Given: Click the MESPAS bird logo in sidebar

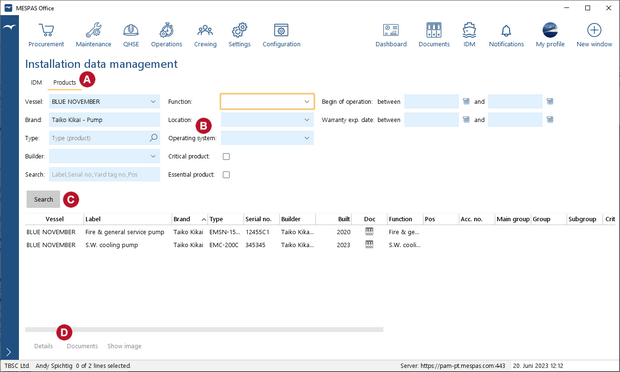Looking at the screenshot, I should pos(9,27).
